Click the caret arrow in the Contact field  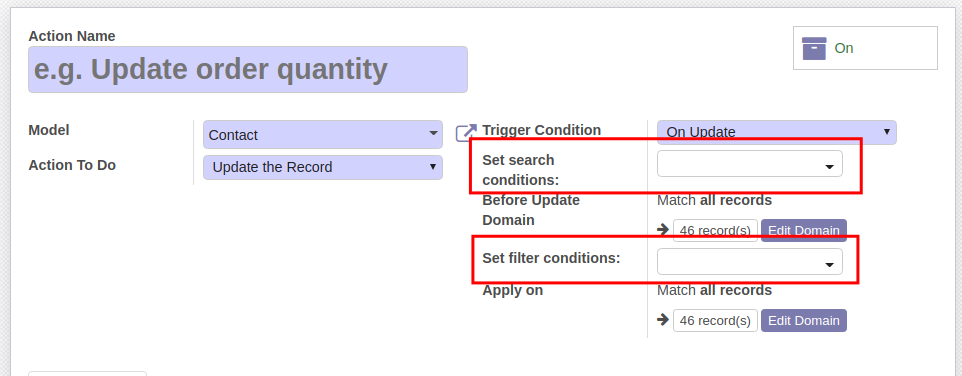coord(433,133)
